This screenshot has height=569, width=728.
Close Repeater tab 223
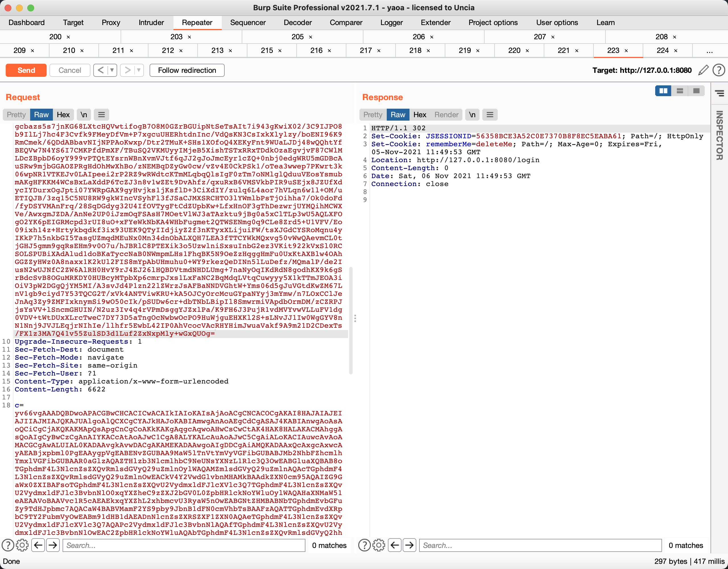[x=626, y=51]
